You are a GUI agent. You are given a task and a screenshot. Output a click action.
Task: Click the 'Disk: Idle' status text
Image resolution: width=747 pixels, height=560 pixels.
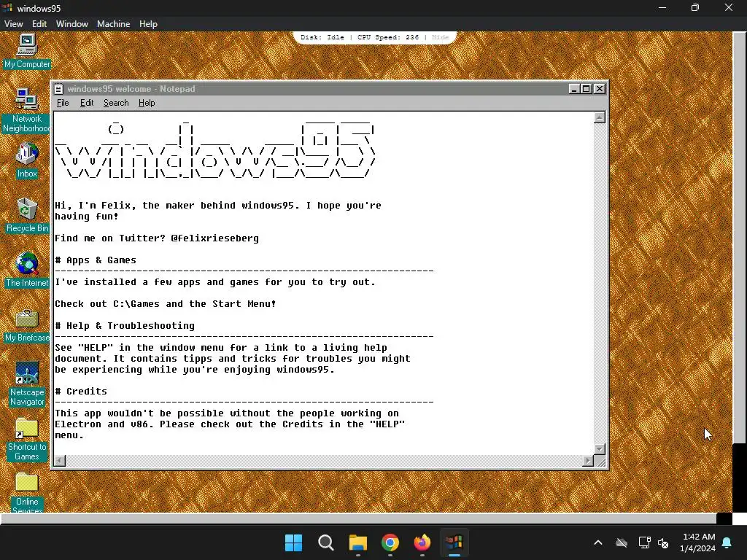322,37
